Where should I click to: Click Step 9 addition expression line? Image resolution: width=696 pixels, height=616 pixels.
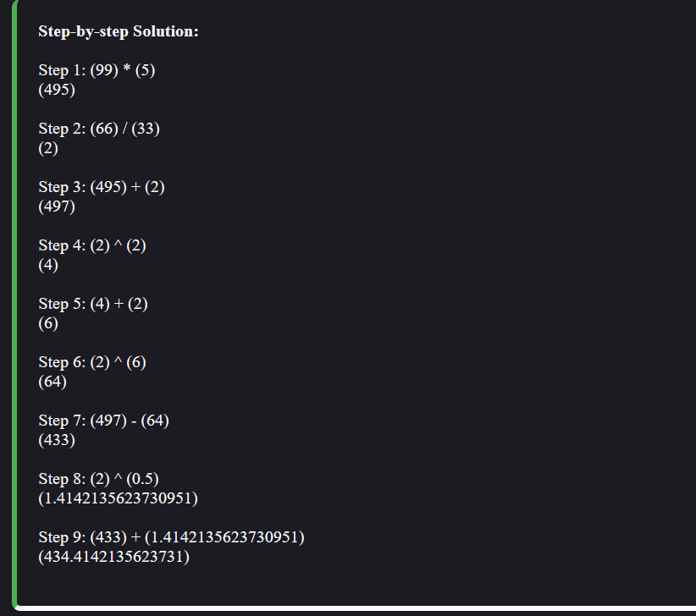[171, 537]
